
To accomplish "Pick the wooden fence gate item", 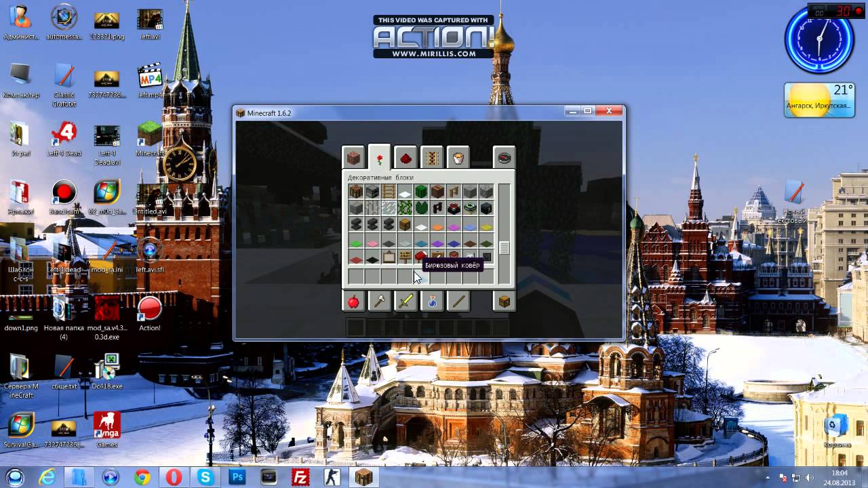I will point(454,191).
